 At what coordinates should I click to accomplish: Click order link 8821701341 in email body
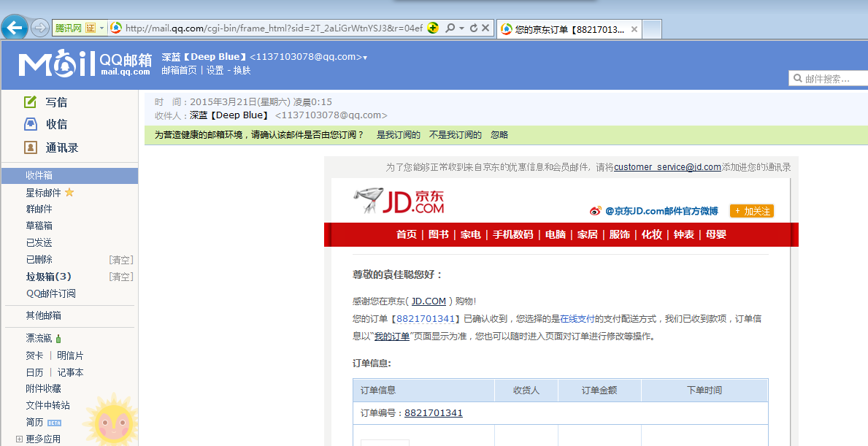[x=426, y=319]
